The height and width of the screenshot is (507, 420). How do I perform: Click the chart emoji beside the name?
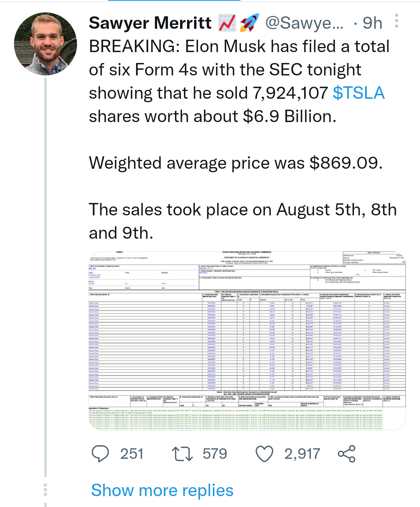point(227,23)
